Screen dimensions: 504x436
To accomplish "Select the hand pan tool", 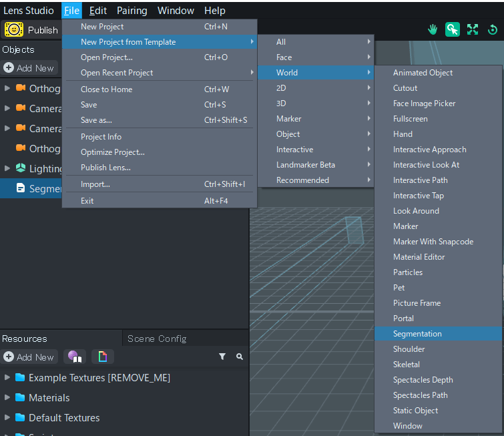I will point(433,29).
